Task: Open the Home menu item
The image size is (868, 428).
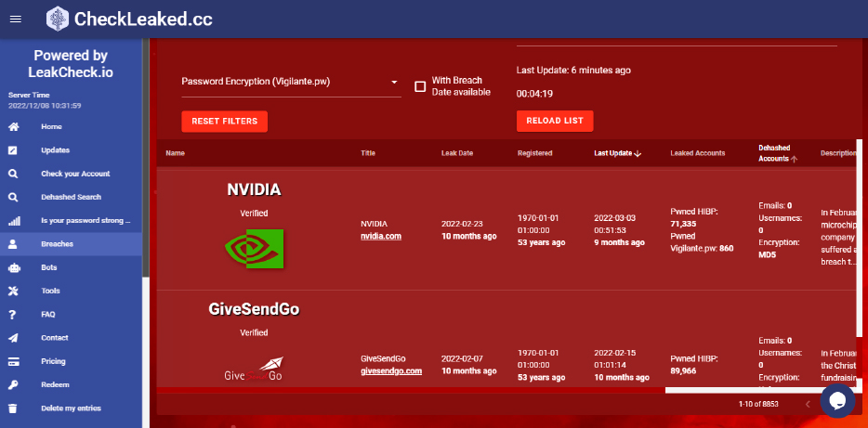Action: (x=71, y=126)
